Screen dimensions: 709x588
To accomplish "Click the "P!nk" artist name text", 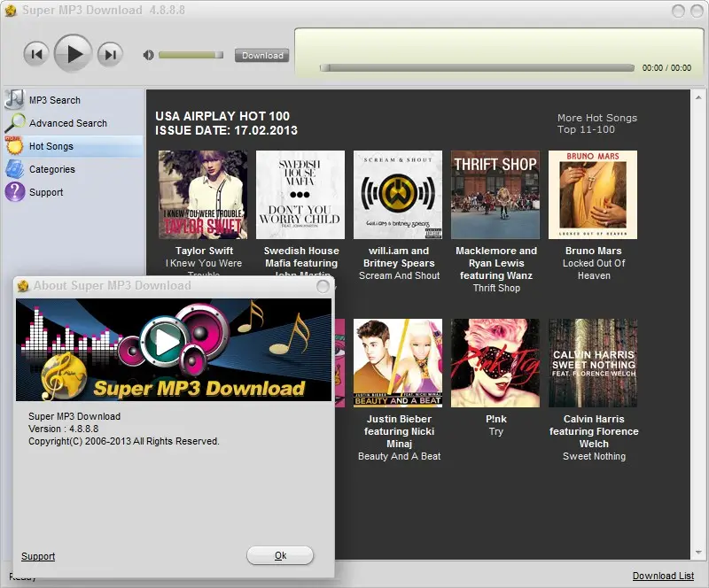I will 496,419.
